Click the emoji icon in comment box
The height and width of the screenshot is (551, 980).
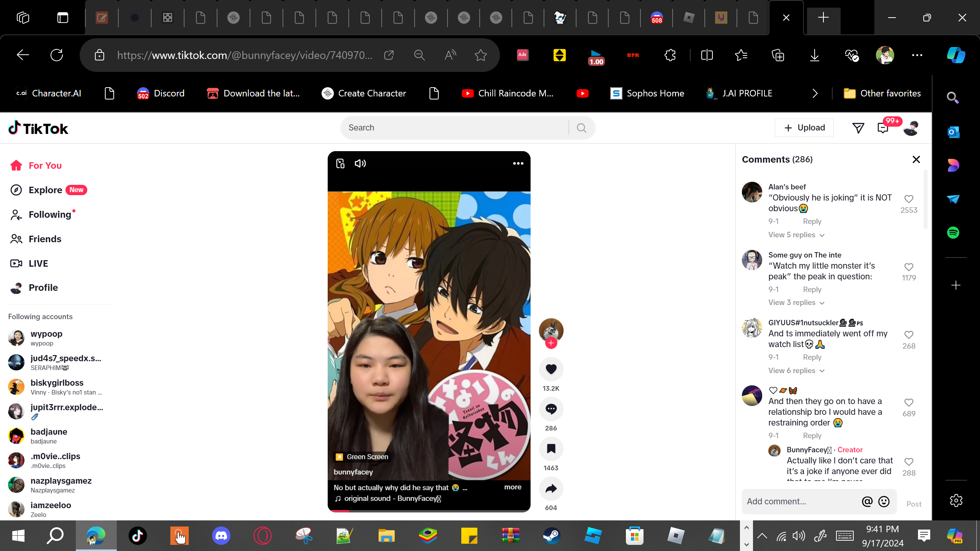(884, 501)
